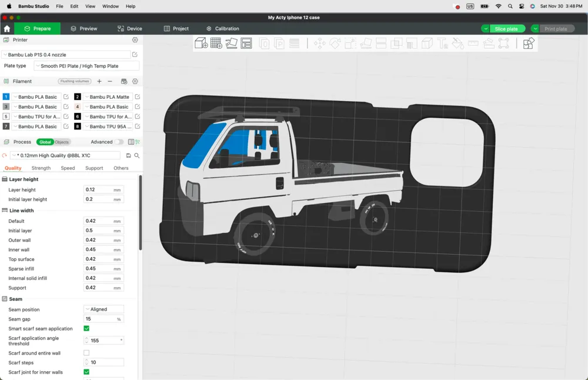Click the Seam gap value field
The width and height of the screenshot is (588, 380).
(x=103, y=319)
